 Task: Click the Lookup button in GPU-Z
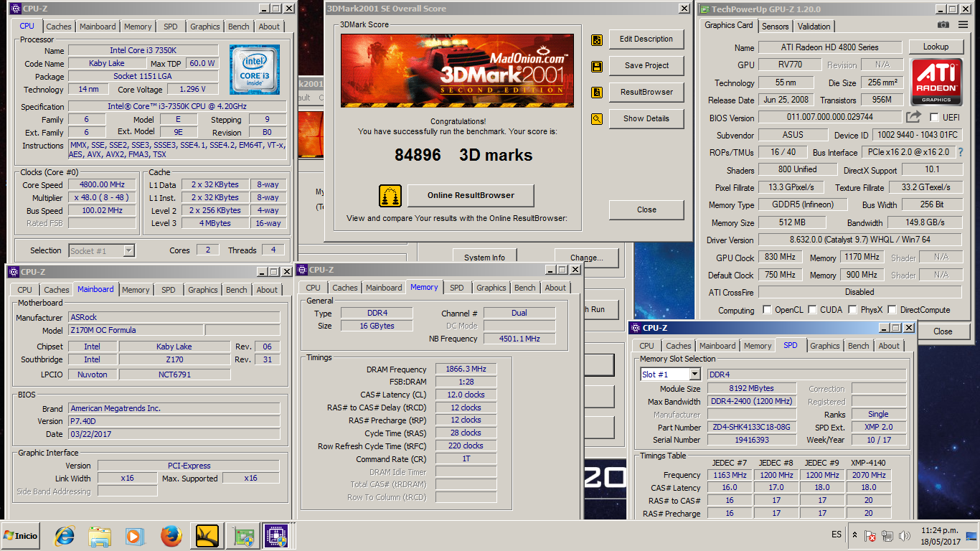click(936, 47)
